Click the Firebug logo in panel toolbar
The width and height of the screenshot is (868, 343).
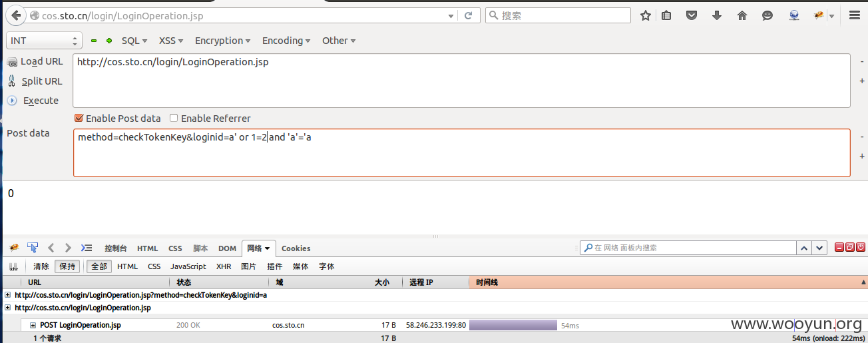(13, 248)
